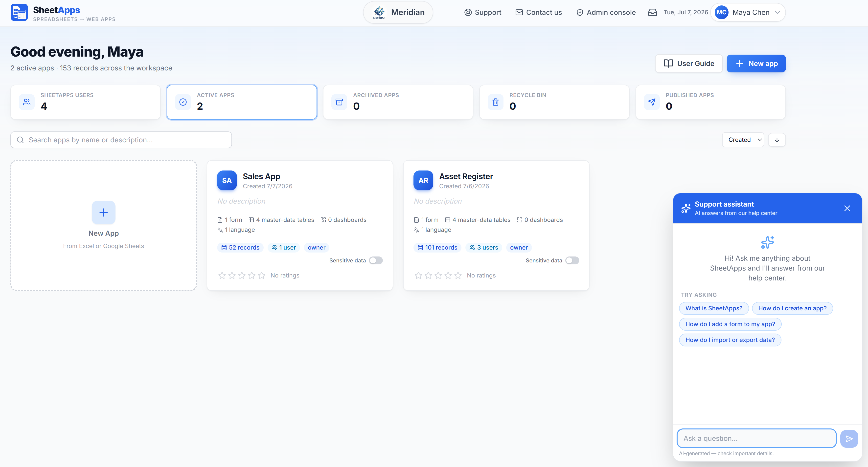Click the owner badge on Sales App
This screenshot has width=868, height=467.
[316, 248]
